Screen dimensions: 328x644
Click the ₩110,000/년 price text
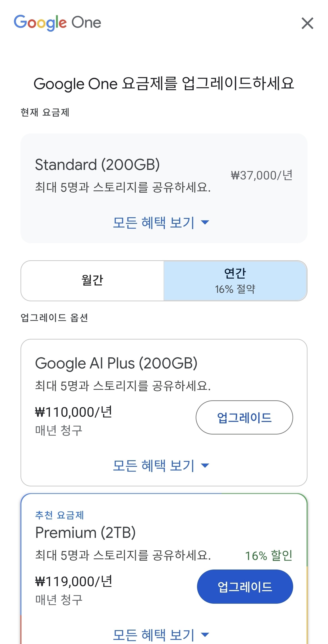[74, 412]
